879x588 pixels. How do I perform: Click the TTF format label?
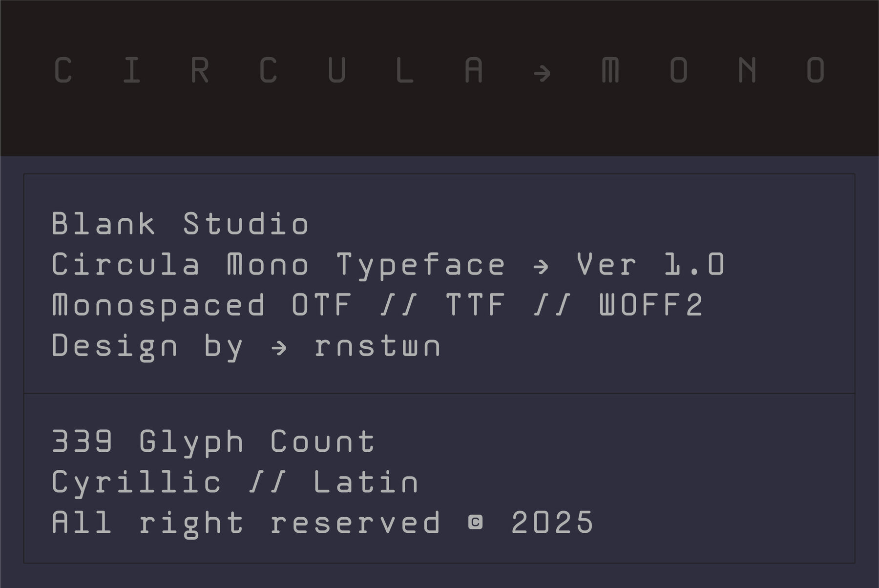[x=475, y=305]
